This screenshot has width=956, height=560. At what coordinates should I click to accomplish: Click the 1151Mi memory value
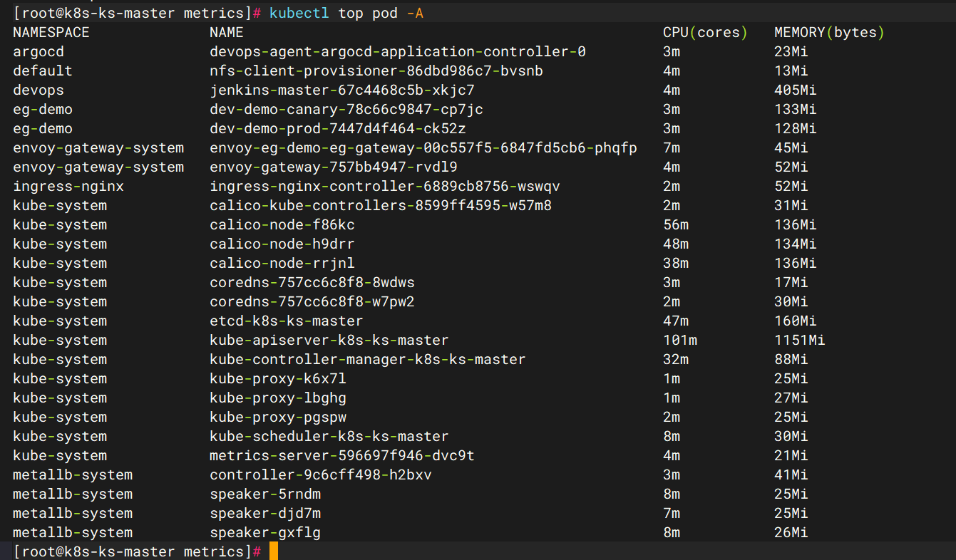coord(800,341)
